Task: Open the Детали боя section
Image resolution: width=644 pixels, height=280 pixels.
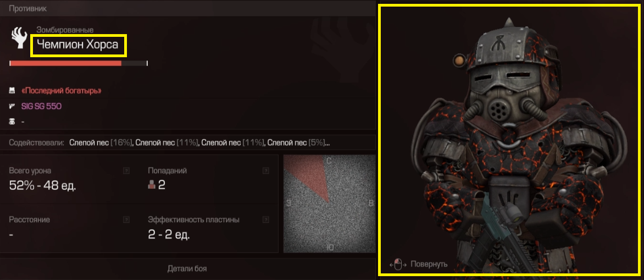Action: click(x=187, y=270)
